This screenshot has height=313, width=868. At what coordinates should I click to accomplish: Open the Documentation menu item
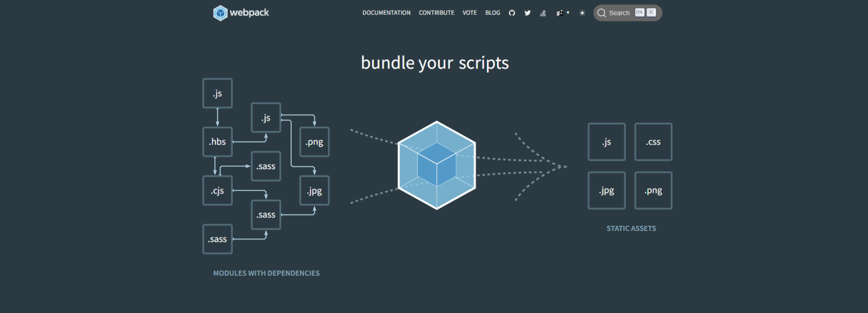[387, 13]
